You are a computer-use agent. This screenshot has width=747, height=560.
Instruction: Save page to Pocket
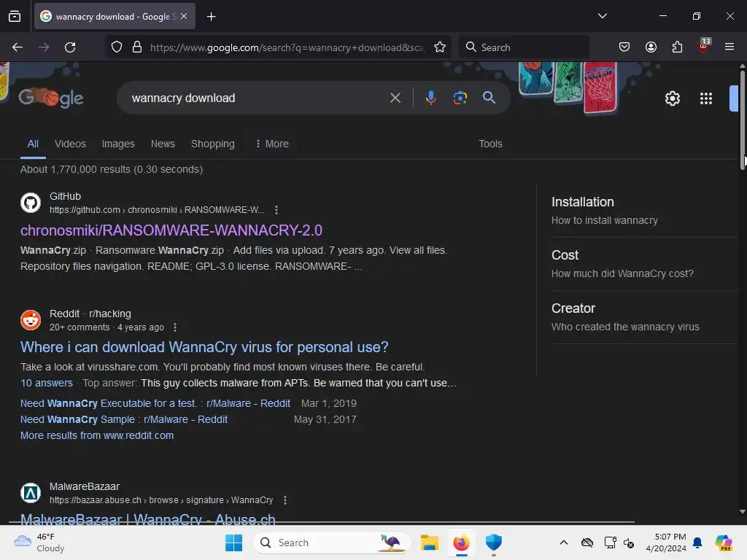coord(624,47)
